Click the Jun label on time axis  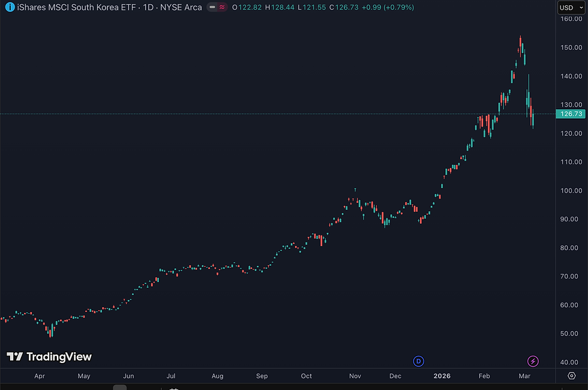pos(128,376)
